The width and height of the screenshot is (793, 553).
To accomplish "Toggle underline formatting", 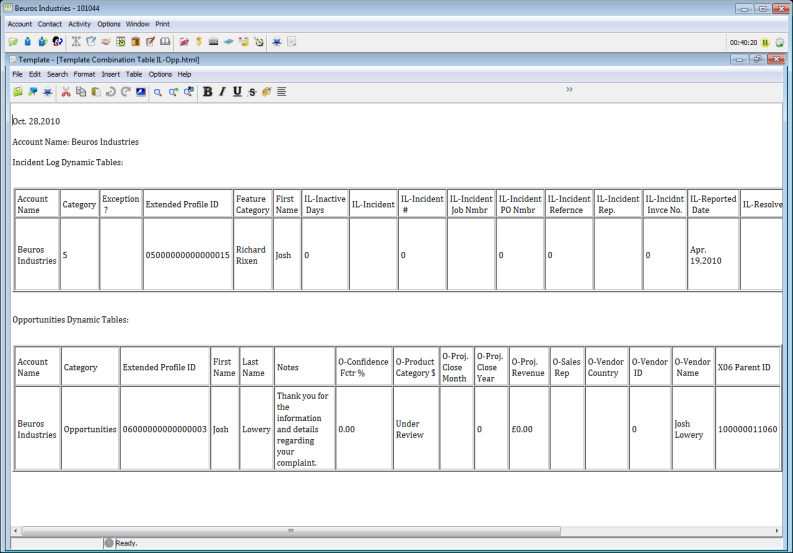I will click(x=237, y=92).
